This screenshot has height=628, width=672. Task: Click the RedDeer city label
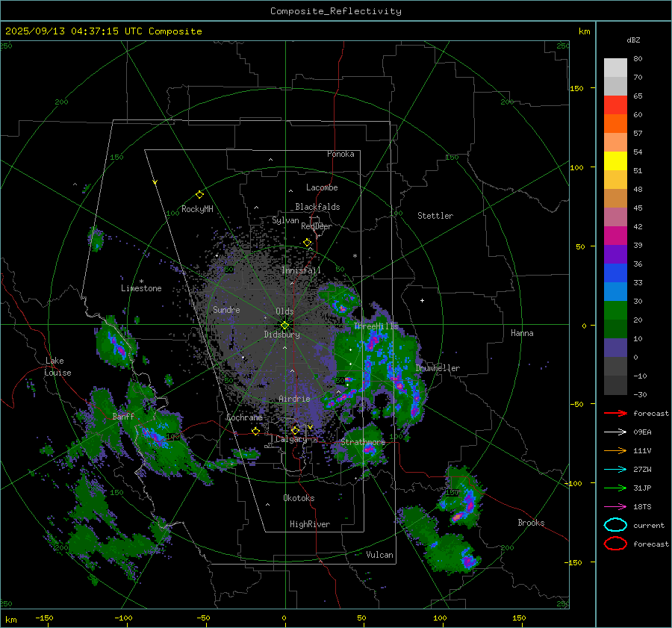317,226
